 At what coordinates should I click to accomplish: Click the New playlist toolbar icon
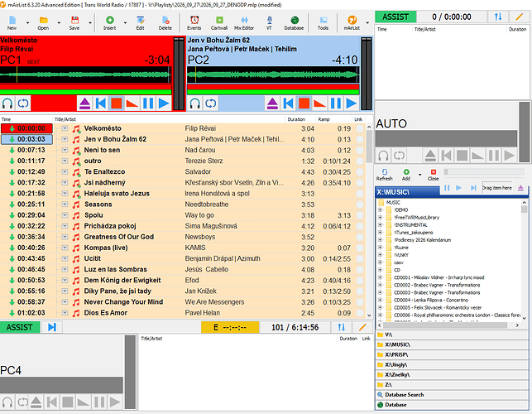(x=12, y=22)
